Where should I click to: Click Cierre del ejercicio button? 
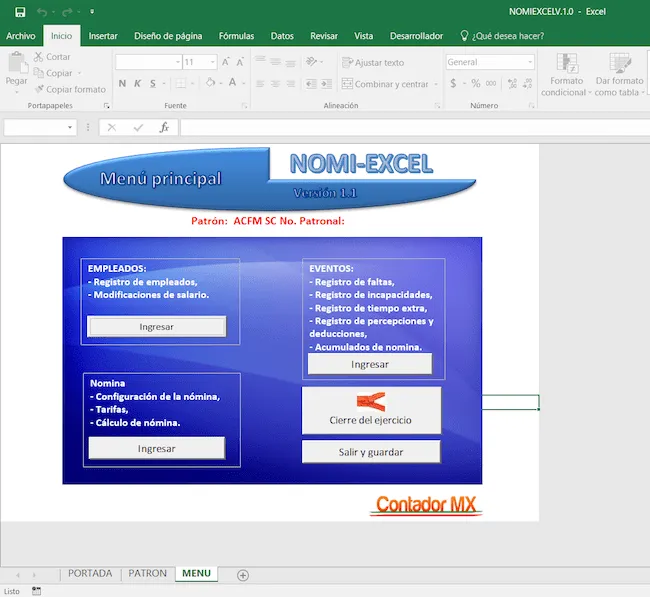371,410
